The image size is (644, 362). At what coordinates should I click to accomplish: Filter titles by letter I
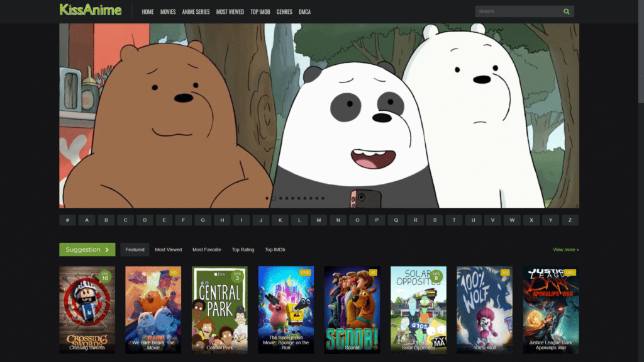pyautogui.click(x=241, y=220)
